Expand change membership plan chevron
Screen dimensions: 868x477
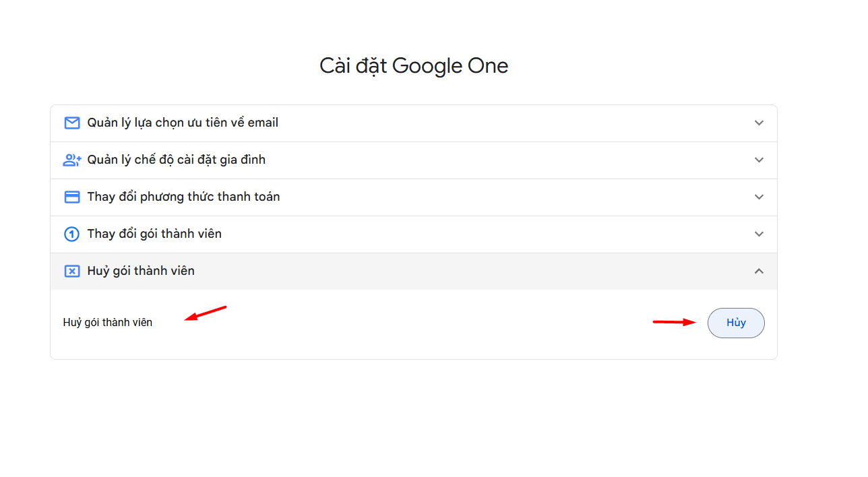[x=759, y=234]
